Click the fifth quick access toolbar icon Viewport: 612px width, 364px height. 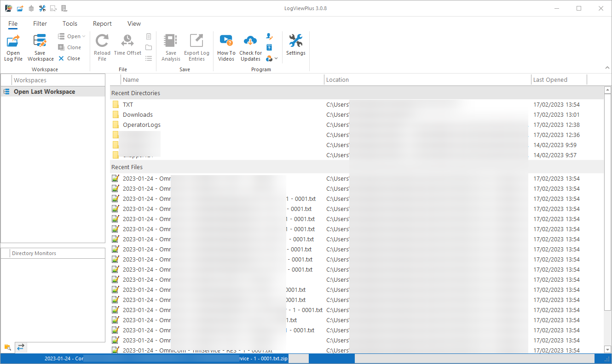53,8
